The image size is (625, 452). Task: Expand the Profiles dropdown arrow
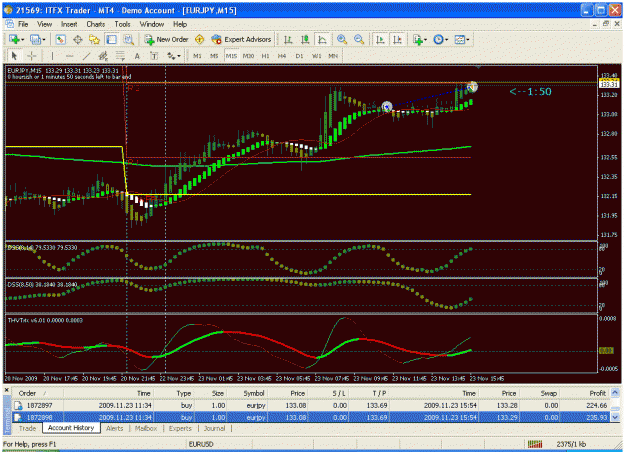(x=44, y=39)
